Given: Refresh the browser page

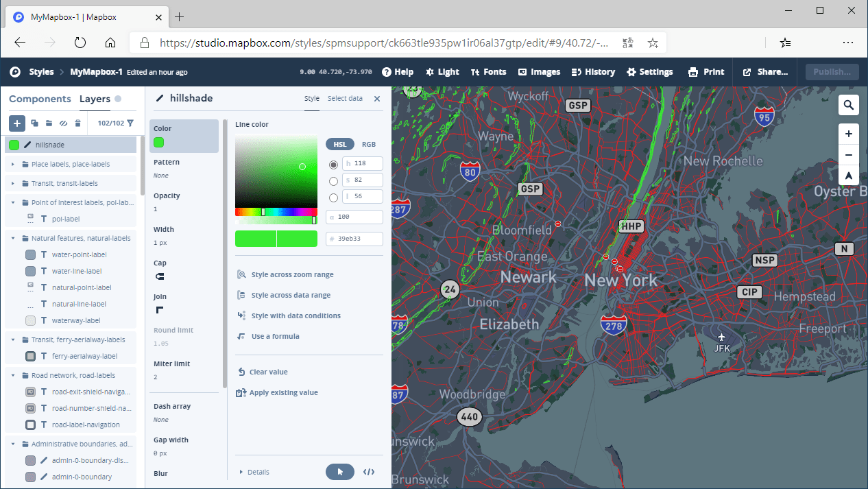Looking at the screenshot, I should point(80,43).
